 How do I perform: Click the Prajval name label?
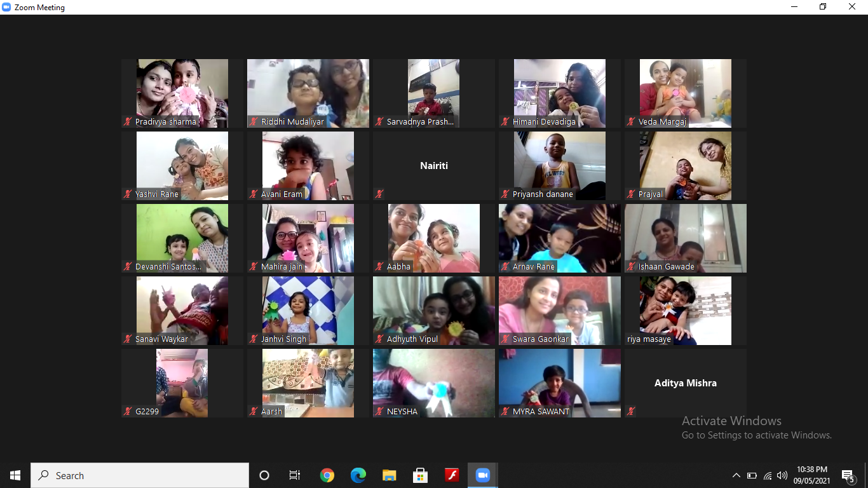[651, 194]
